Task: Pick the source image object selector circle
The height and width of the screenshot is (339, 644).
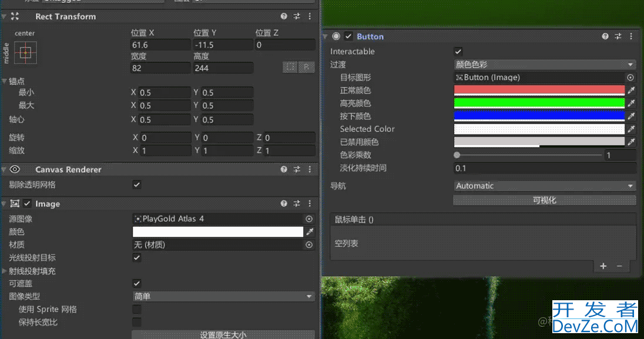Action: 309,219
